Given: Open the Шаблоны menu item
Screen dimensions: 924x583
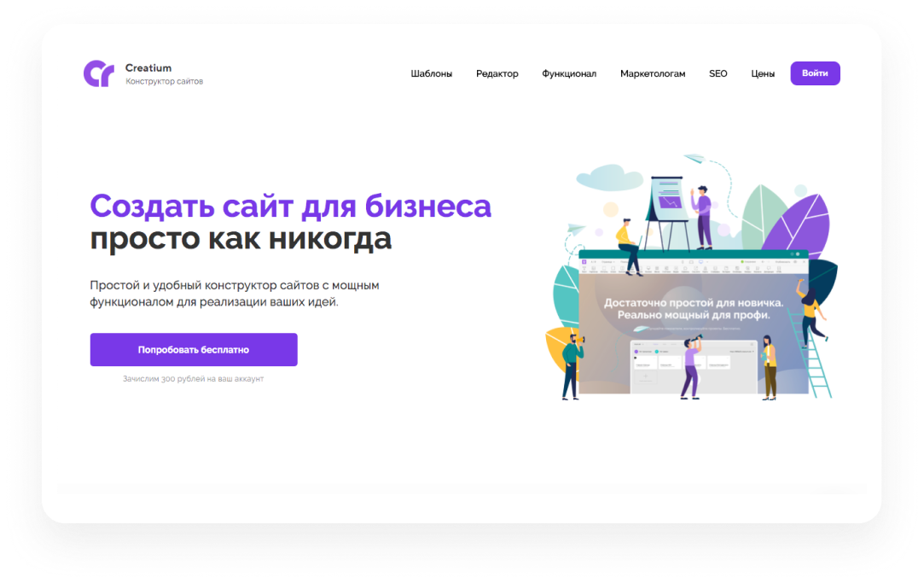Looking at the screenshot, I should click(x=431, y=74).
